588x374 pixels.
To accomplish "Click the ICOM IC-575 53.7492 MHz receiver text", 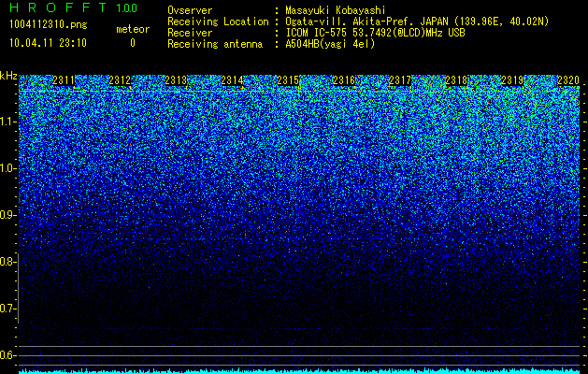I will (x=375, y=33).
